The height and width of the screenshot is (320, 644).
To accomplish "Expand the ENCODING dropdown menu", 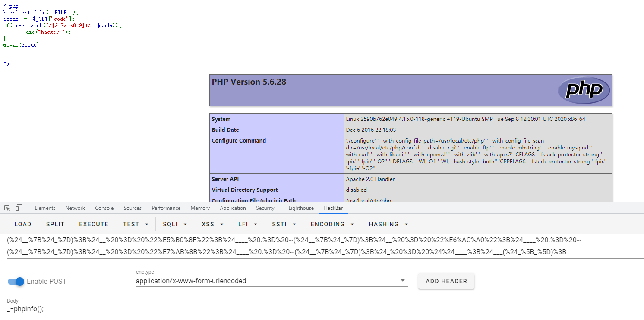I will click(332, 224).
